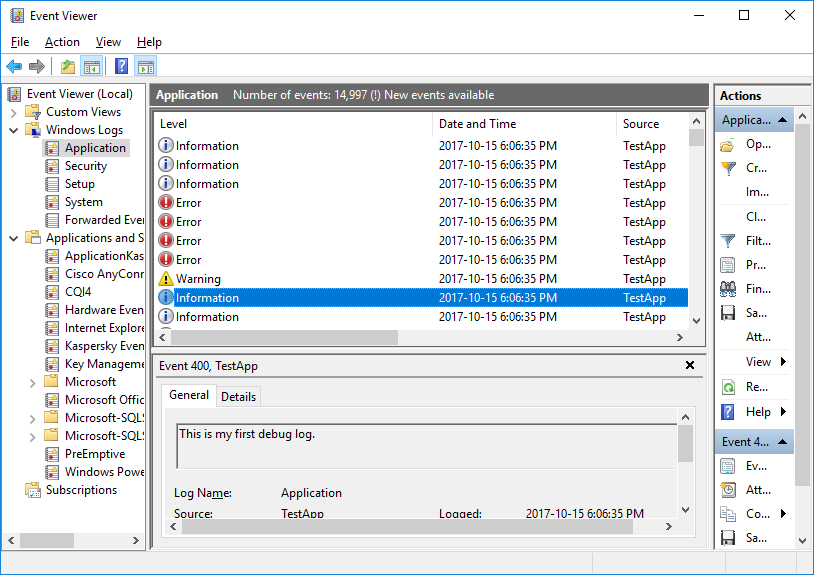
Task: Collapse the Event 400 actions section
Action: click(782, 442)
